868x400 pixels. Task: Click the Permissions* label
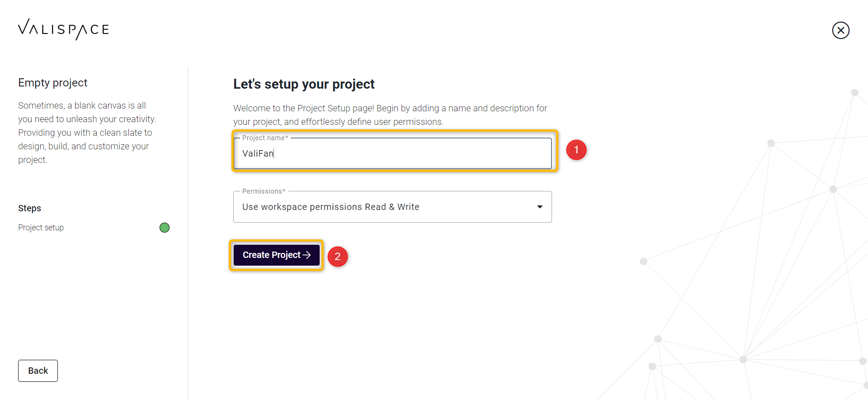click(x=264, y=191)
